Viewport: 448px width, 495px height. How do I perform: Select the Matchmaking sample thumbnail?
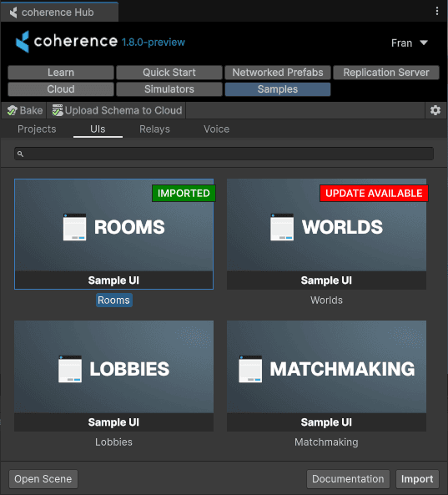click(326, 376)
